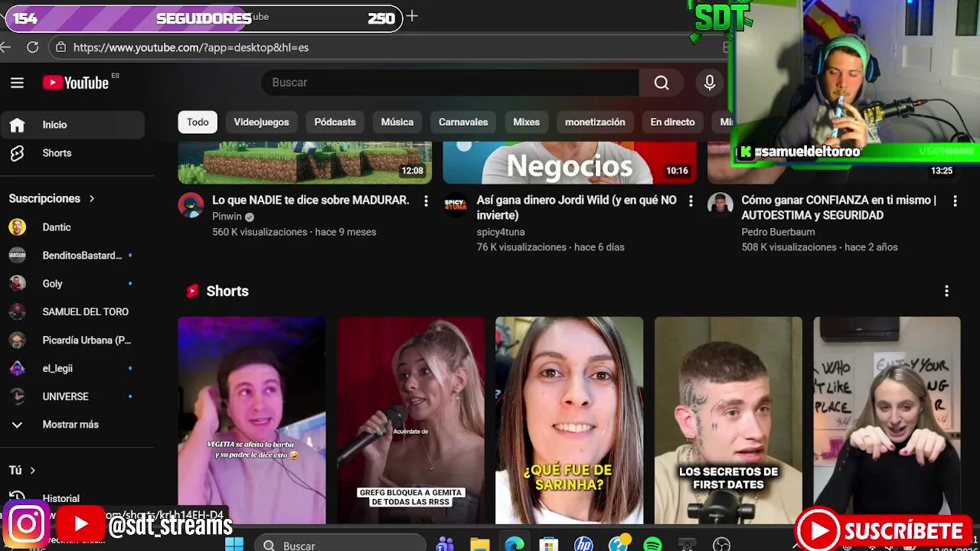Select the Música filter chip
The width and height of the screenshot is (980, 551).
397,122
